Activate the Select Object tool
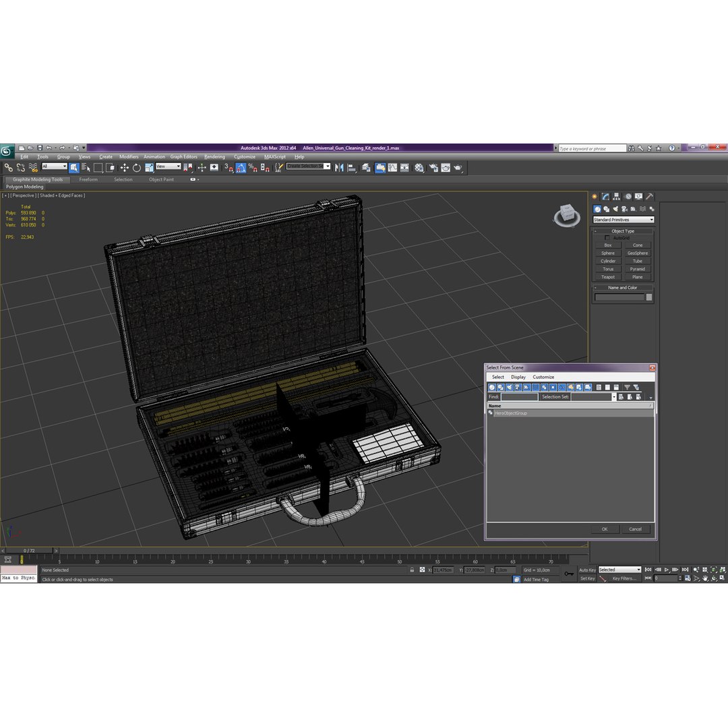 (x=74, y=168)
